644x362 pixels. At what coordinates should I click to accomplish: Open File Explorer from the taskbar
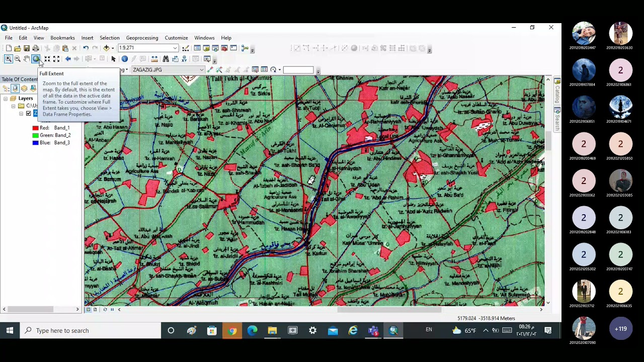point(272,330)
